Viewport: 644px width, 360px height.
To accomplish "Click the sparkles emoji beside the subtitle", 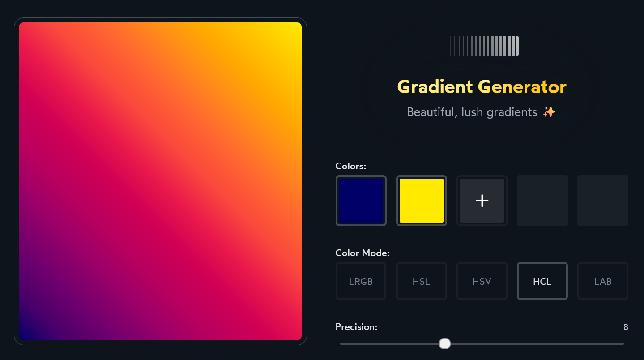I will (549, 112).
